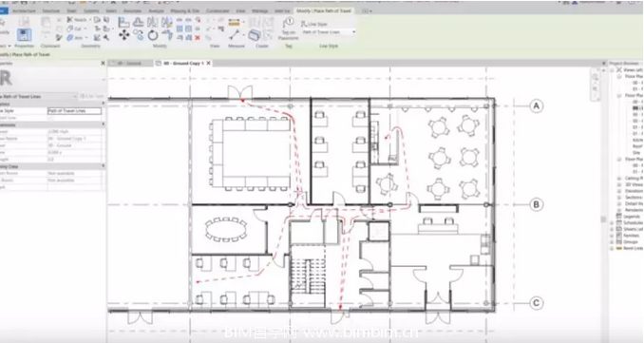Click the Tag on Placement button
Screen dimensions: 644x343
click(x=289, y=29)
